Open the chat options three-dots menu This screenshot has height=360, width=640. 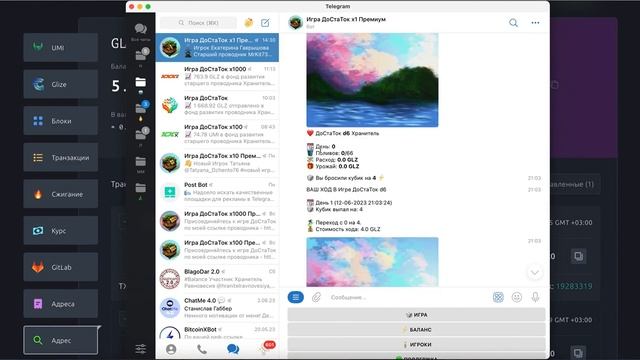click(536, 23)
